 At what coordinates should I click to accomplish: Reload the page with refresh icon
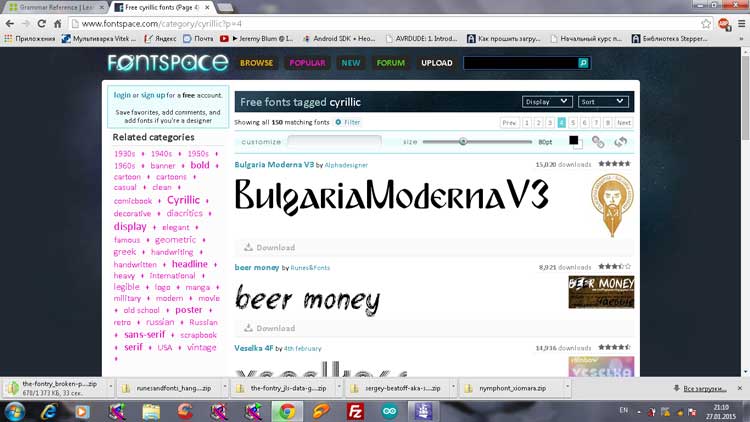click(x=42, y=23)
